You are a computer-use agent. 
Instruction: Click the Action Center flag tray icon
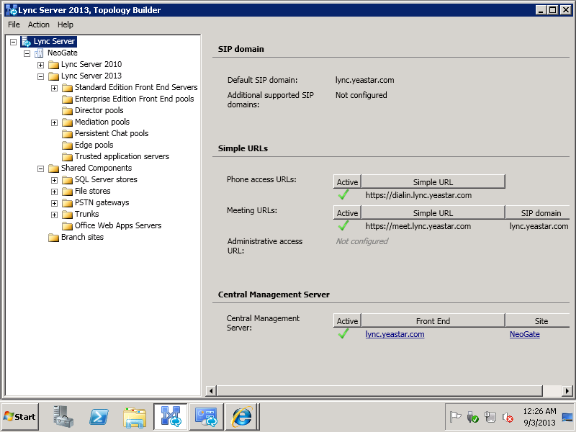click(455, 417)
